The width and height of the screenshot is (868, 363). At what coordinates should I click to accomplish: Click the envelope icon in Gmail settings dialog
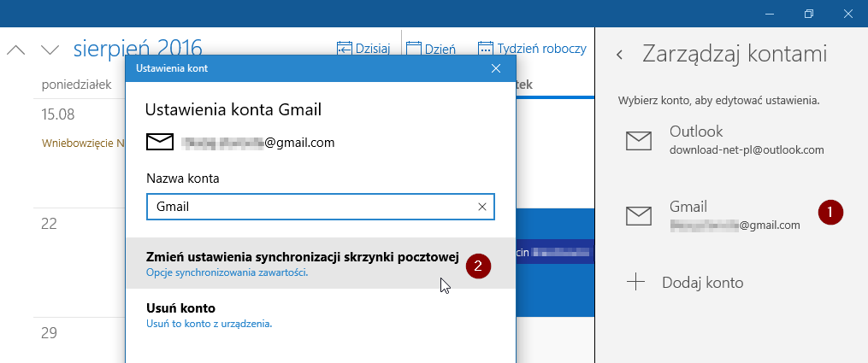pos(160,143)
